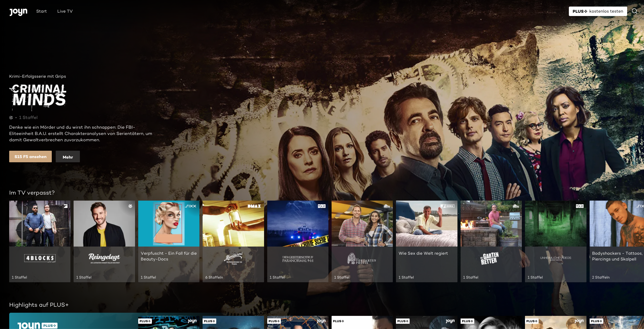Screen dimensions: 644x329
Task: Click Sat.1 logo on Reingelegt card
Action: coord(130,206)
